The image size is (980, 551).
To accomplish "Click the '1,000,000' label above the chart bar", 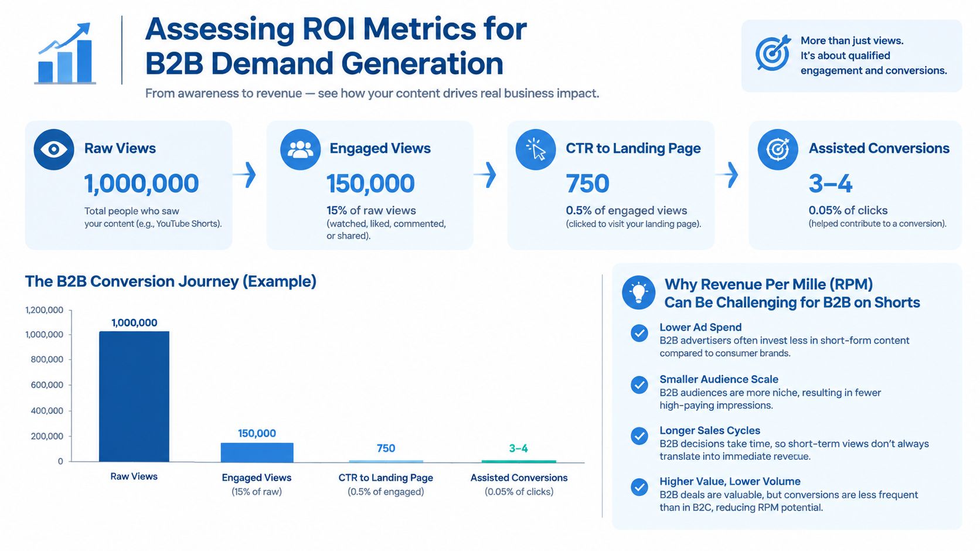I will (134, 322).
